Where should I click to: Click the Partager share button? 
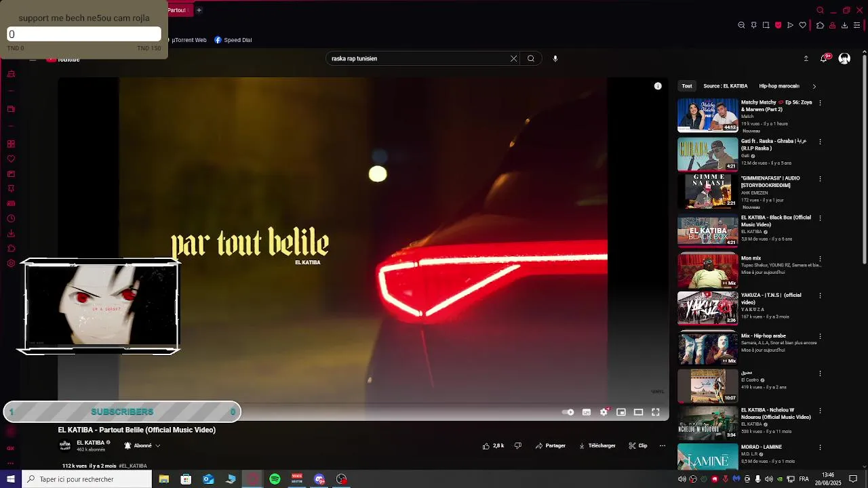coord(551,446)
